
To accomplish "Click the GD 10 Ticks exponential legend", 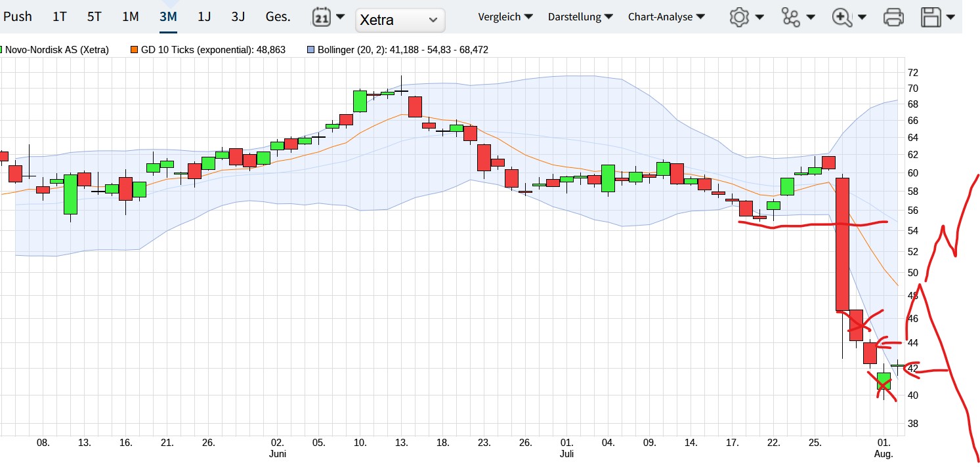I will [213, 50].
